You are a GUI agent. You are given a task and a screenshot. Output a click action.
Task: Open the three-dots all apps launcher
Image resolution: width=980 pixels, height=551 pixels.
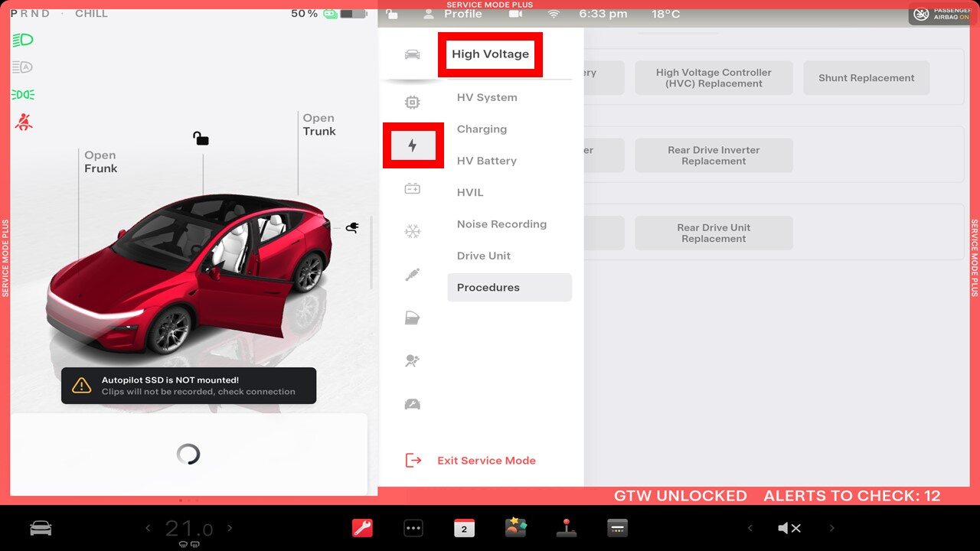[x=413, y=528]
